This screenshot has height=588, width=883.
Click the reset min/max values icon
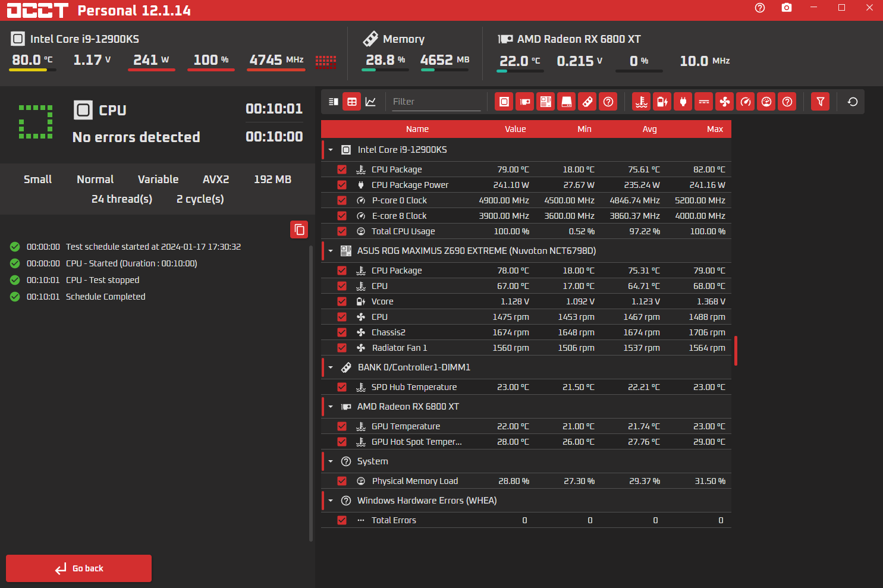[853, 102]
